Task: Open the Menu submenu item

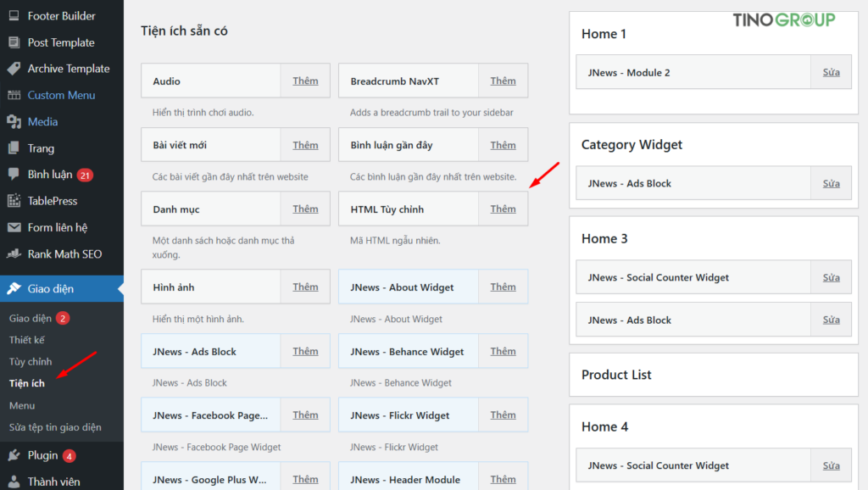Action: pos(22,405)
